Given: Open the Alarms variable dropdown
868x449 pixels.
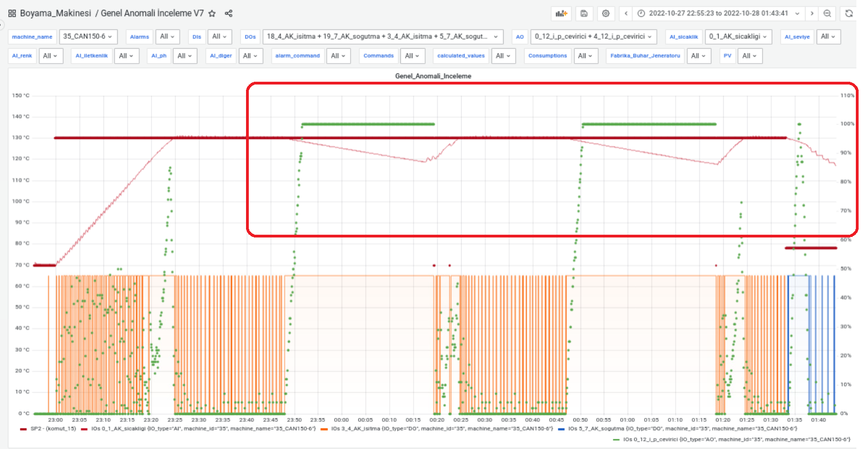Looking at the screenshot, I should (167, 36).
